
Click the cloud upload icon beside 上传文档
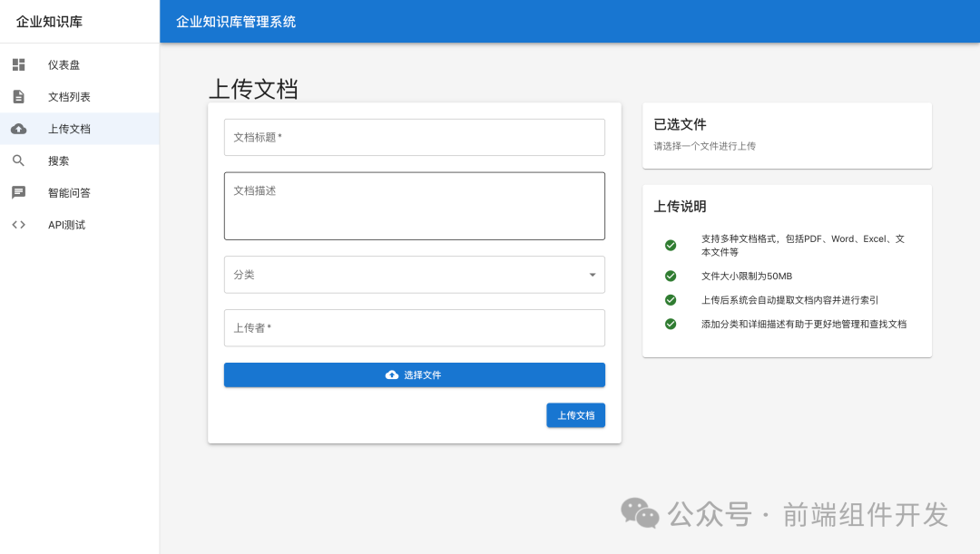[x=18, y=129]
